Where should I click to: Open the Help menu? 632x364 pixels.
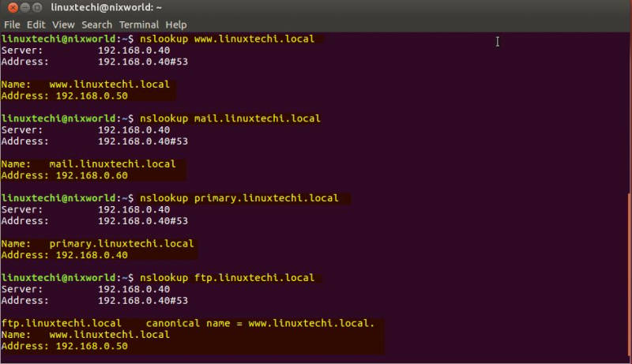176,24
